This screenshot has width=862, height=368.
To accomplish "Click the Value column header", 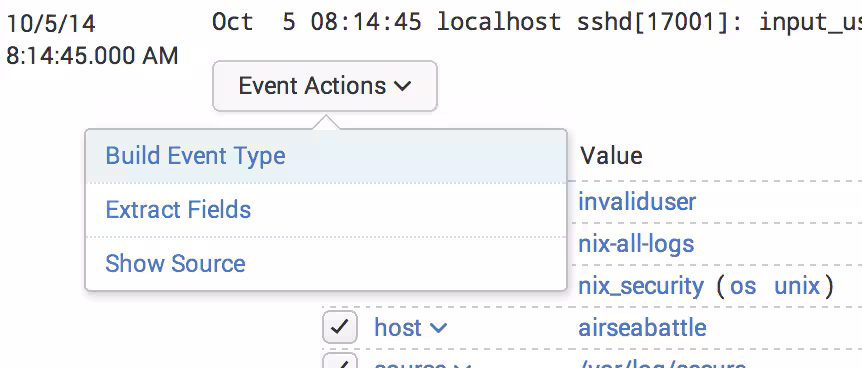I will pos(611,156).
